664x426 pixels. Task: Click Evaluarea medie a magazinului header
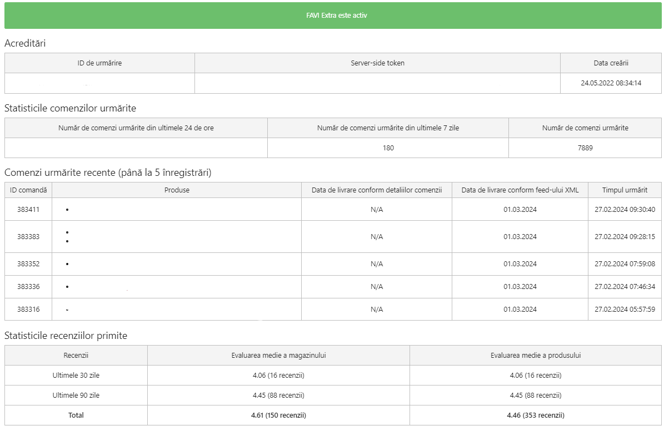[278, 355]
